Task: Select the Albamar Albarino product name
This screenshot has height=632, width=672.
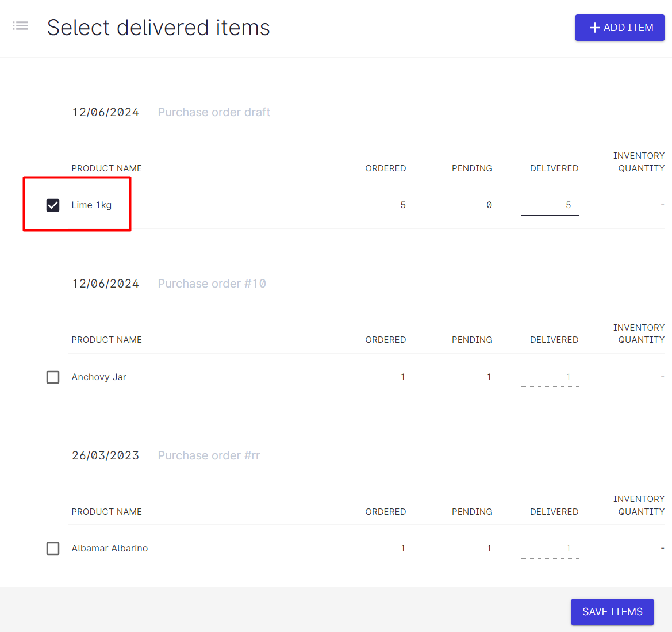Action: click(x=109, y=548)
